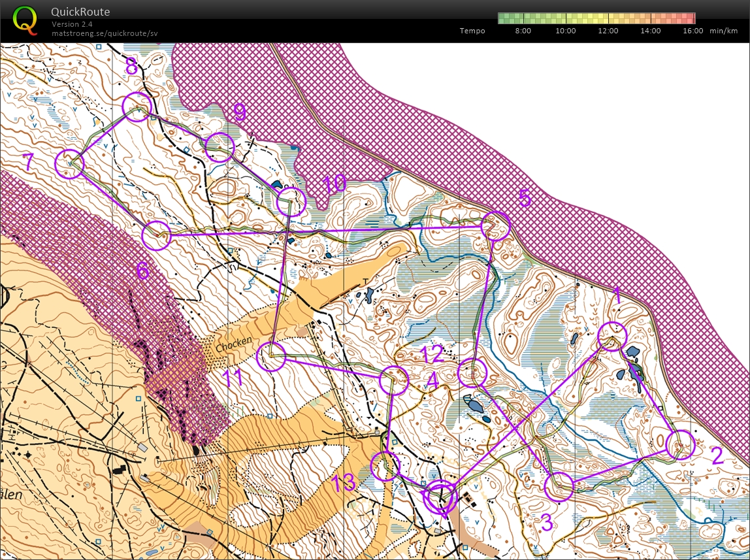750x560 pixels.
Task: Click the QuickRoute title text
Action: click(80, 12)
